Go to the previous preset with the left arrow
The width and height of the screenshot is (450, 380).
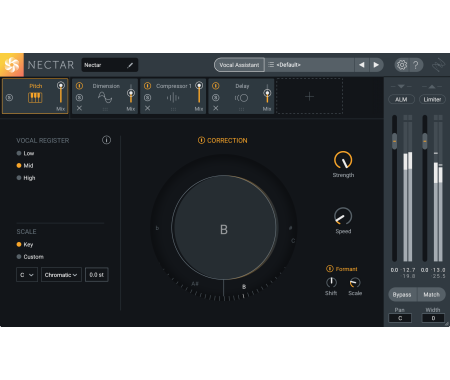(x=362, y=65)
